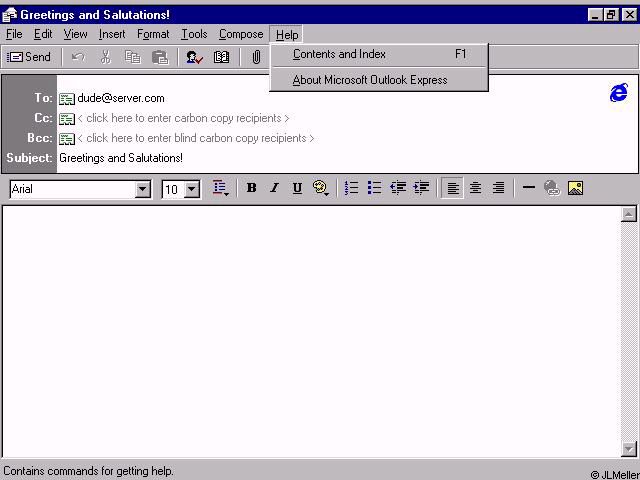
Task: Select align left
Action: pos(452,188)
